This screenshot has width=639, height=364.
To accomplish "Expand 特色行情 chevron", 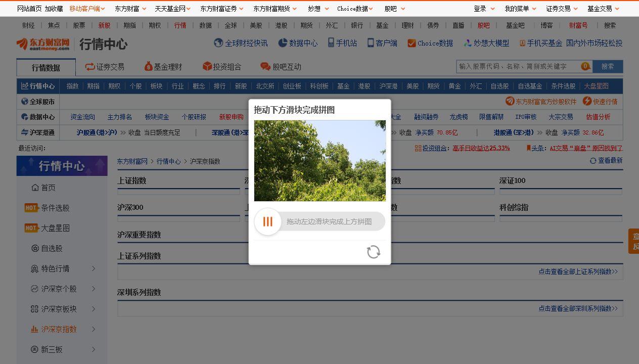I will (x=94, y=268).
